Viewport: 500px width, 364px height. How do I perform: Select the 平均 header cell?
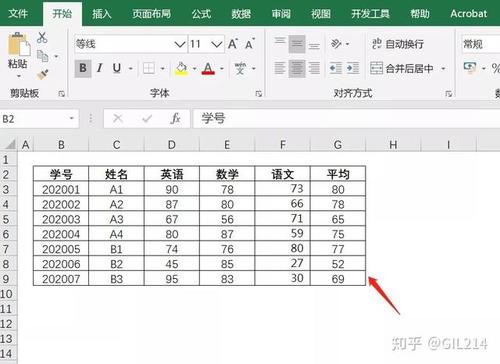point(338,174)
